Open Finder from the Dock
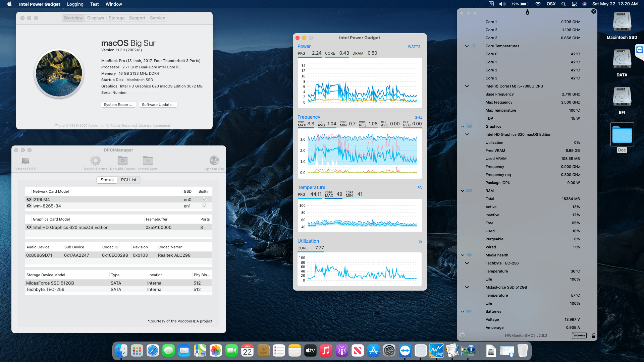This screenshot has width=644, height=362. coord(121,351)
